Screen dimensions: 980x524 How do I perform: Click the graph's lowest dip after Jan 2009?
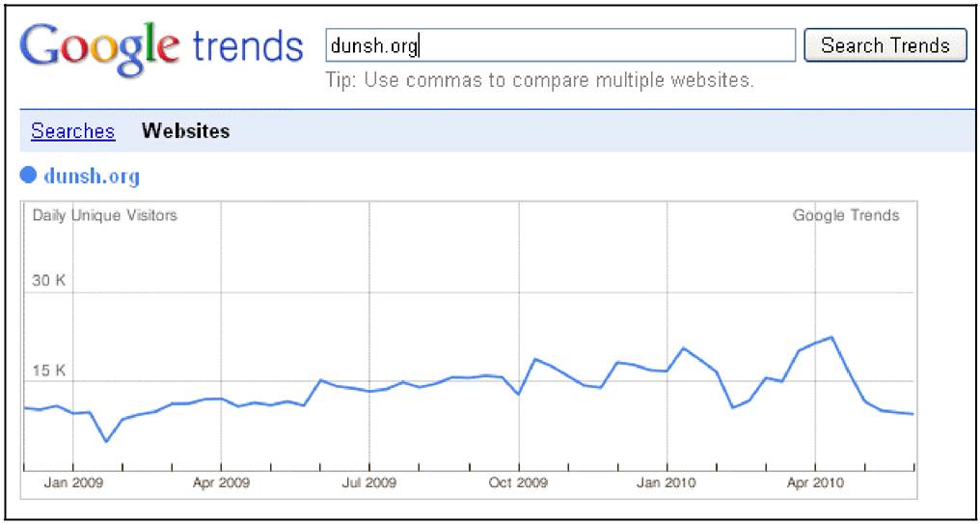coord(106,441)
